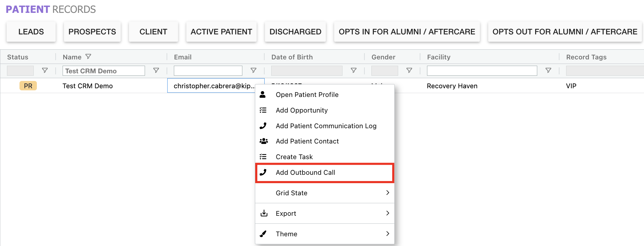Click the PR status badge

point(28,86)
